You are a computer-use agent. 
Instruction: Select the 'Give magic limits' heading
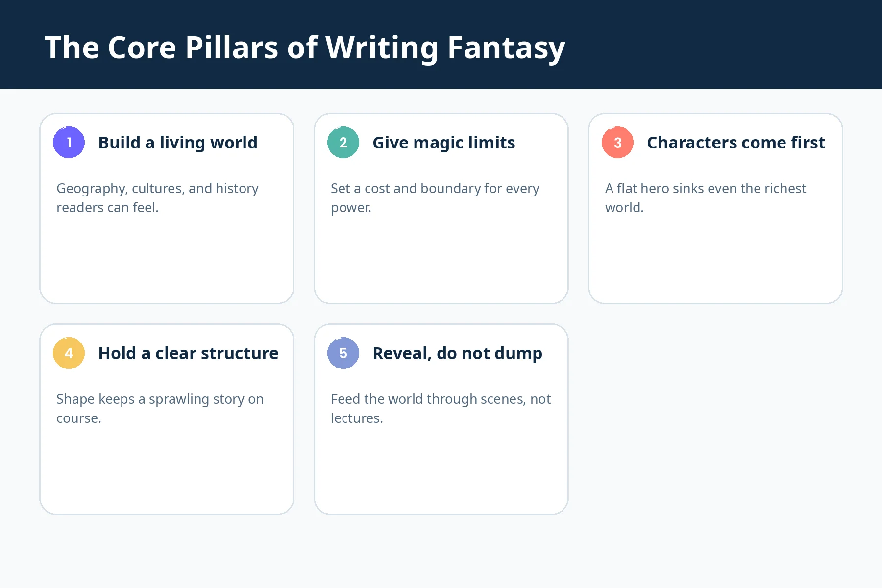444,143
